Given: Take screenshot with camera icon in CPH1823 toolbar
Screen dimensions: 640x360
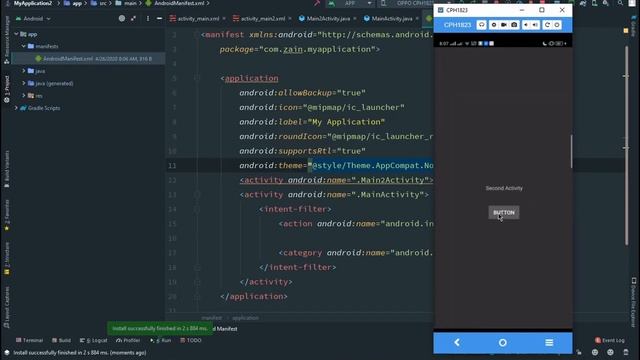Looking at the screenshot, I should point(514,25).
